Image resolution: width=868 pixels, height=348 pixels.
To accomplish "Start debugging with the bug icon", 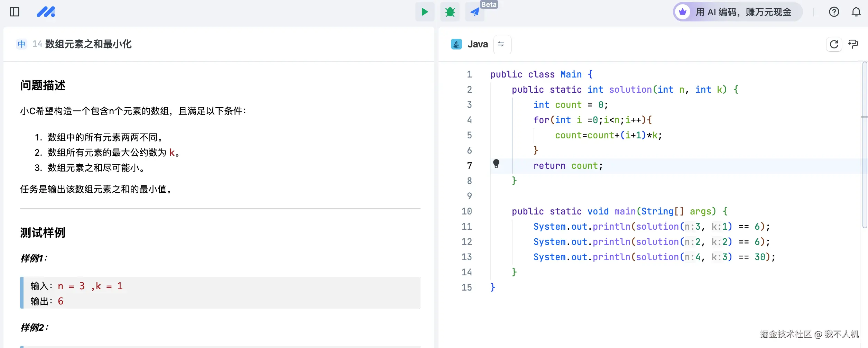I will tap(450, 12).
